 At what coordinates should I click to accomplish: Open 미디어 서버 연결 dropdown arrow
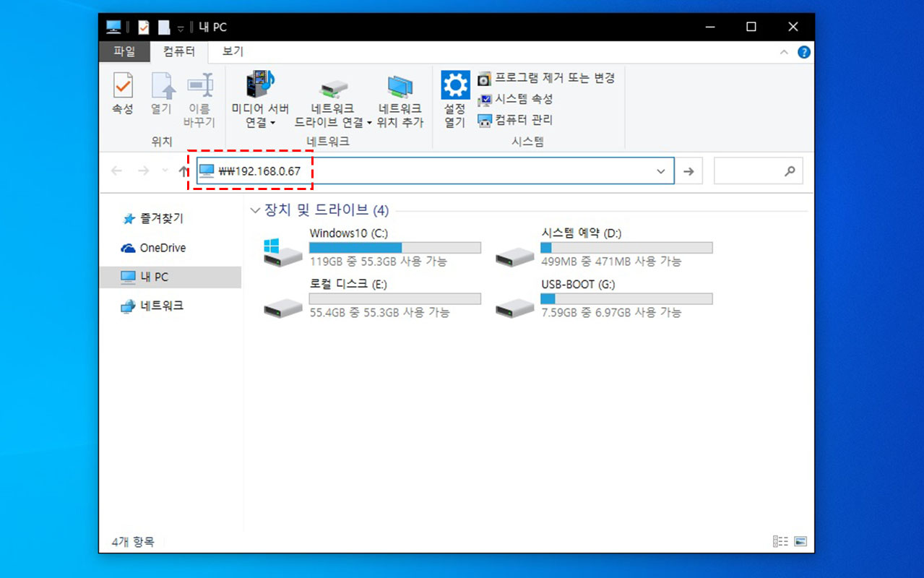272,124
